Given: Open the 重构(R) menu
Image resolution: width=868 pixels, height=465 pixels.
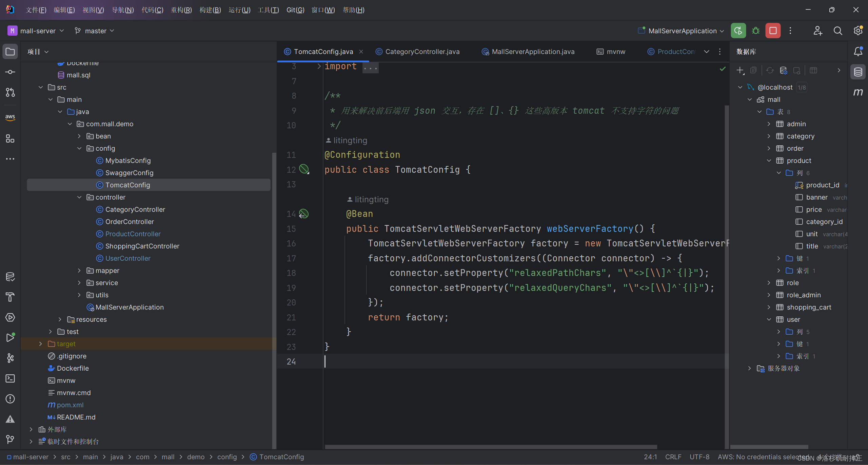Looking at the screenshot, I should point(181,10).
